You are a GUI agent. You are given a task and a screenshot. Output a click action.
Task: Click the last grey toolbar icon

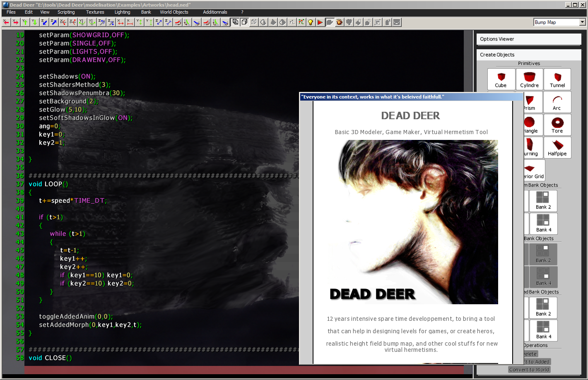click(x=397, y=22)
